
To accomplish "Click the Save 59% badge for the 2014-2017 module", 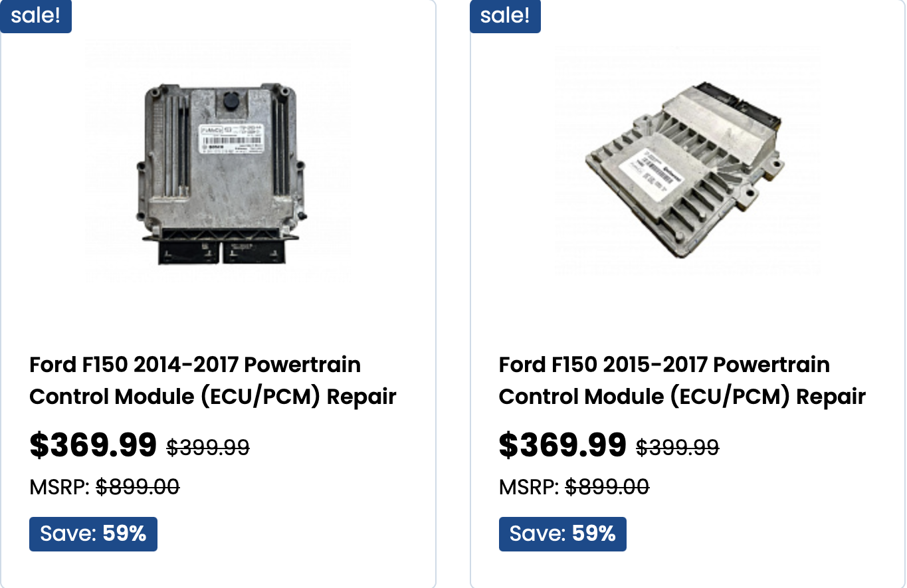I will (x=93, y=534).
